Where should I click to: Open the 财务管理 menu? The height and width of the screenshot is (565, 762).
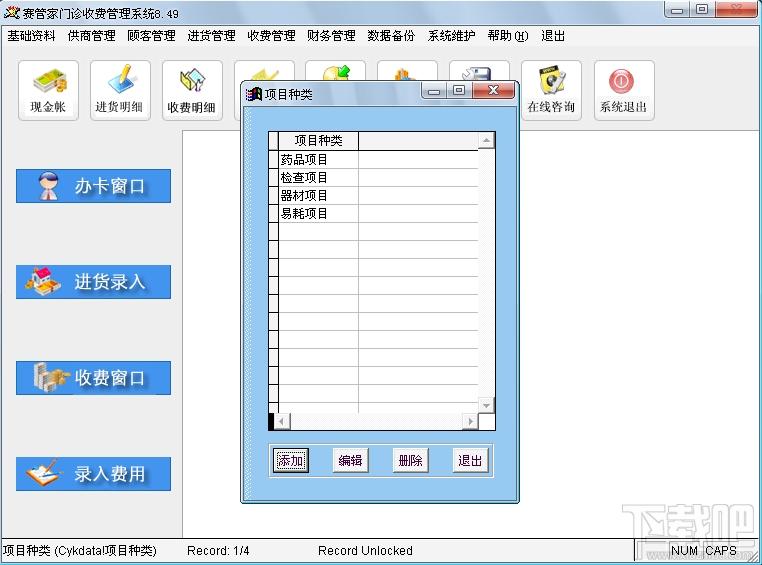click(331, 36)
